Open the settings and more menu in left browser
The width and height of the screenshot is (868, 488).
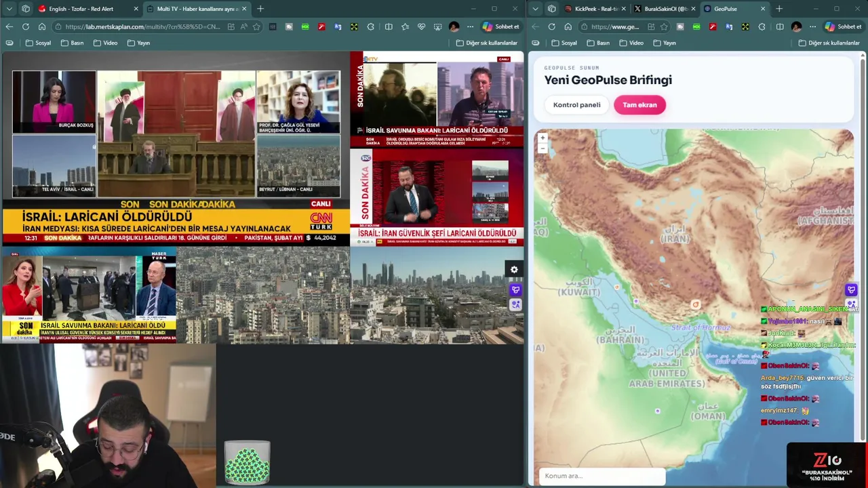pyautogui.click(x=470, y=26)
